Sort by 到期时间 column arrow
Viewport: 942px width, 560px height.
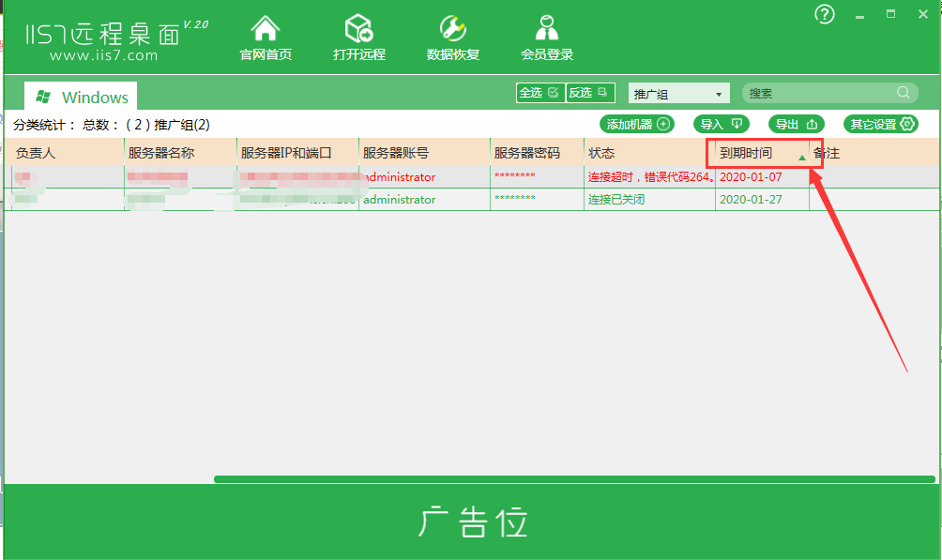[801, 158]
